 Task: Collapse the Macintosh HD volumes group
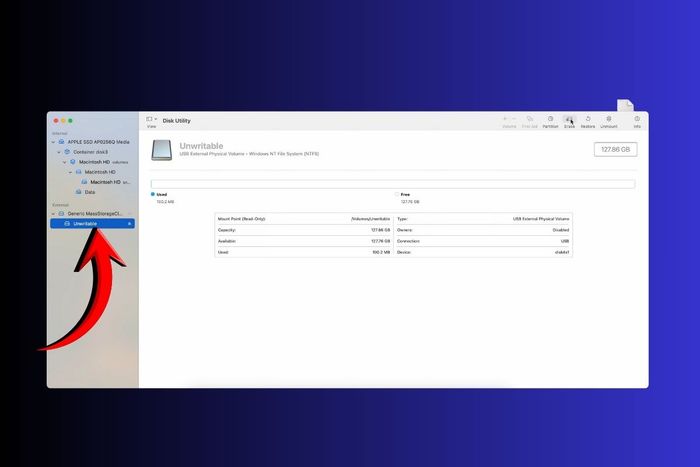click(65, 162)
